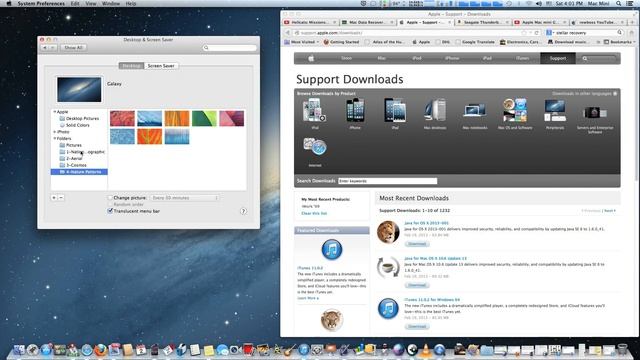This screenshot has height=360, width=640.
Task: Select the Mac notebooks product icon
Action: tap(475, 110)
